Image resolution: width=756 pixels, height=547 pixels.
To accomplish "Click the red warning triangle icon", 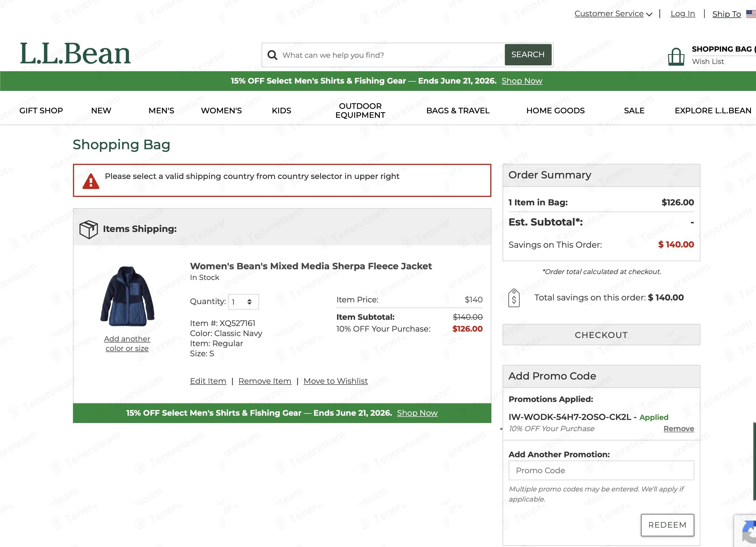I will 91,181.
